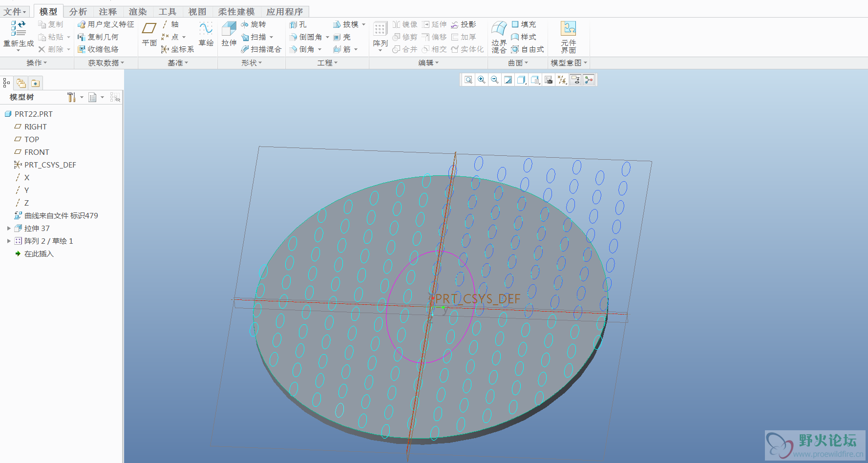The width and height of the screenshot is (868, 463).
Task: Switch to the Model Tree navigator tab
Action: pos(7,83)
